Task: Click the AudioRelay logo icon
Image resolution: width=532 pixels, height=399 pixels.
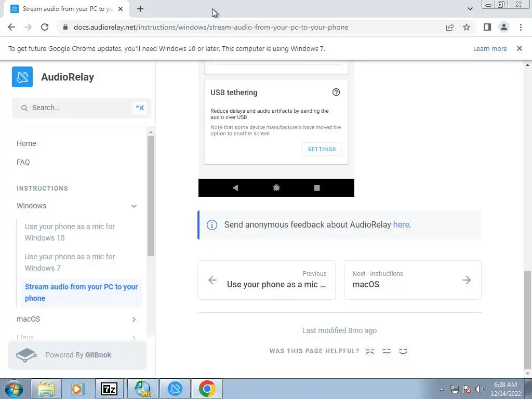Action: tap(22, 77)
